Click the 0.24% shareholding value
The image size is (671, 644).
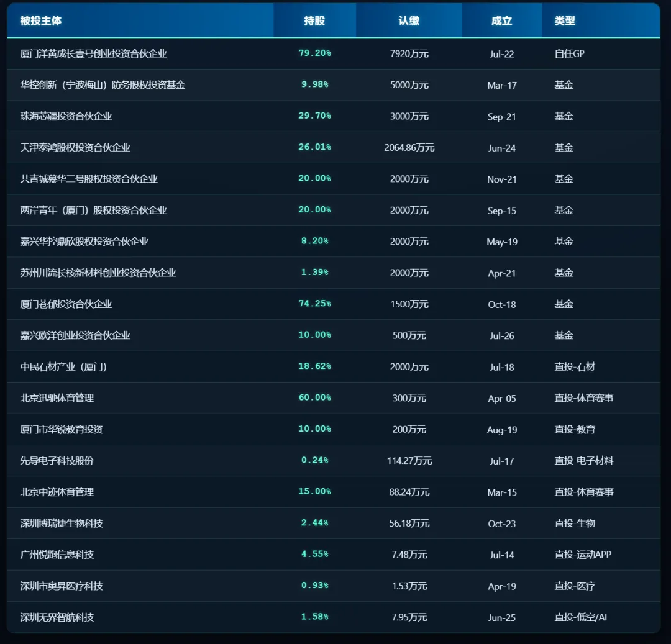coord(315,460)
